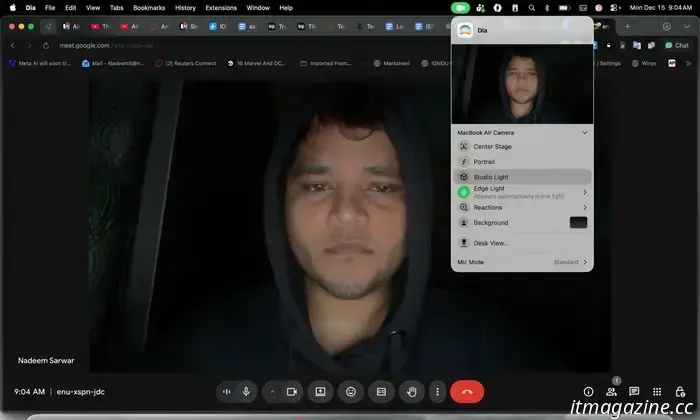
Task: Reload the current page
Action: pos(46,45)
